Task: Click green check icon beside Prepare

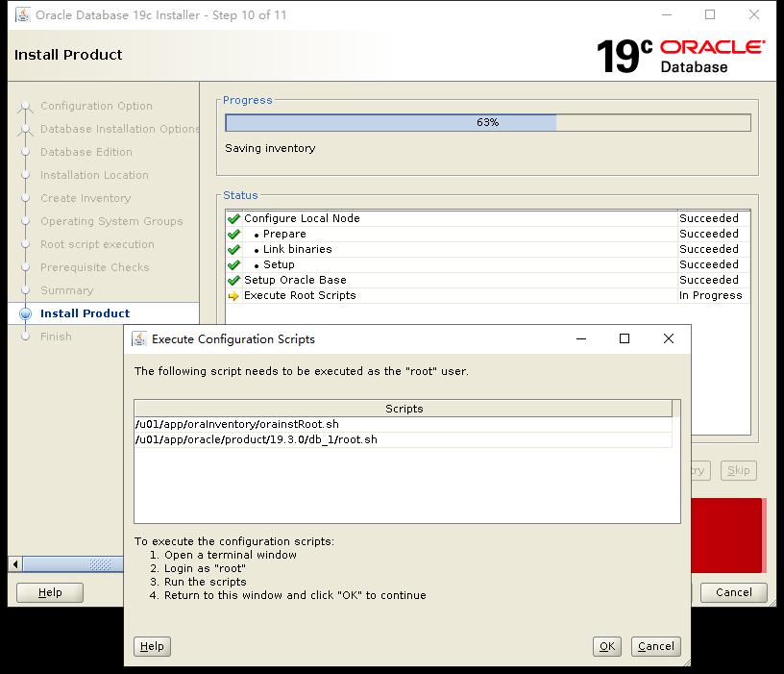Action: (233, 235)
